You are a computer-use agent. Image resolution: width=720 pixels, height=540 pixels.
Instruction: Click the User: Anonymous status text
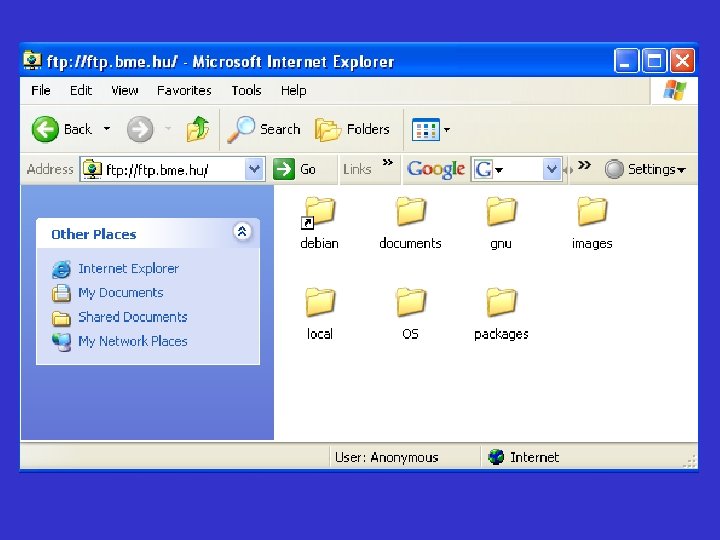(387, 457)
